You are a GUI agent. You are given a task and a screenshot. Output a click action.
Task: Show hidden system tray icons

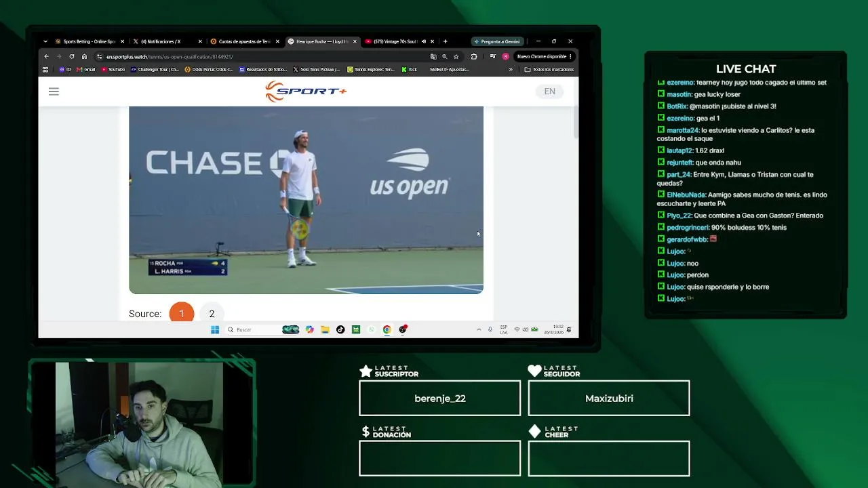479,329
